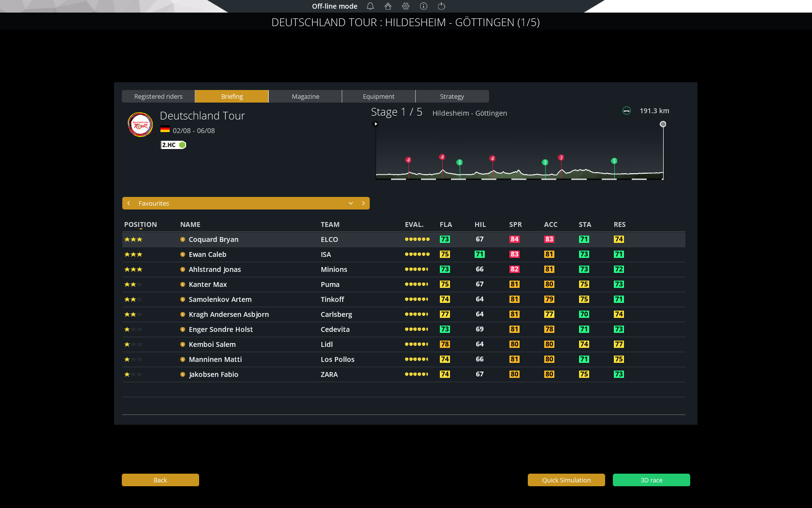
Task: Click Coquard Bryan's three-star rating
Action: click(133, 239)
